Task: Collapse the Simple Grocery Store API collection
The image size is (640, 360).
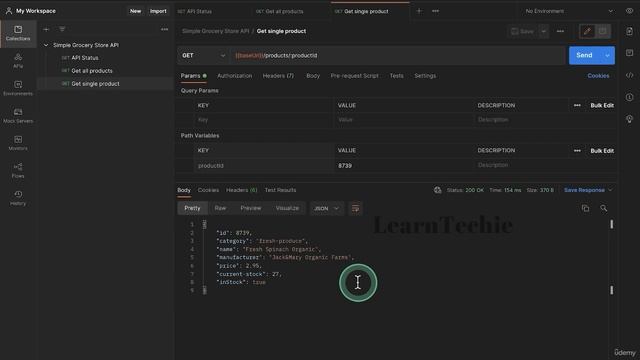Action: 46,45
